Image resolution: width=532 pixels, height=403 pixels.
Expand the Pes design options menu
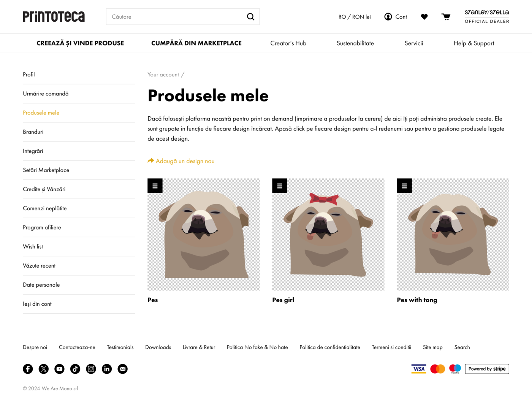click(x=155, y=186)
